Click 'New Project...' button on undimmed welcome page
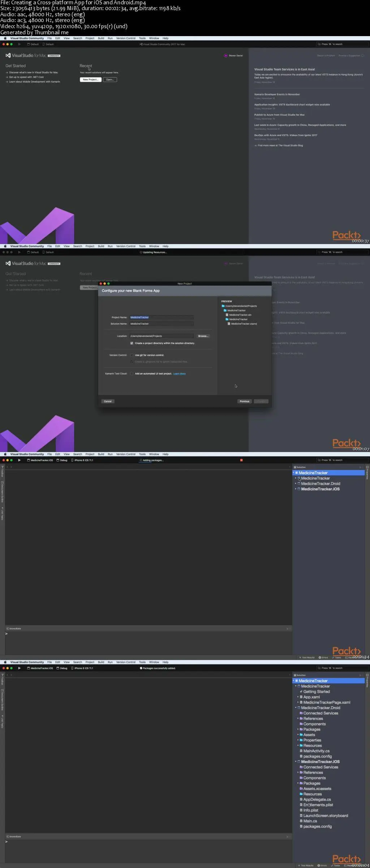This screenshot has height=868, width=370. pos(90,79)
